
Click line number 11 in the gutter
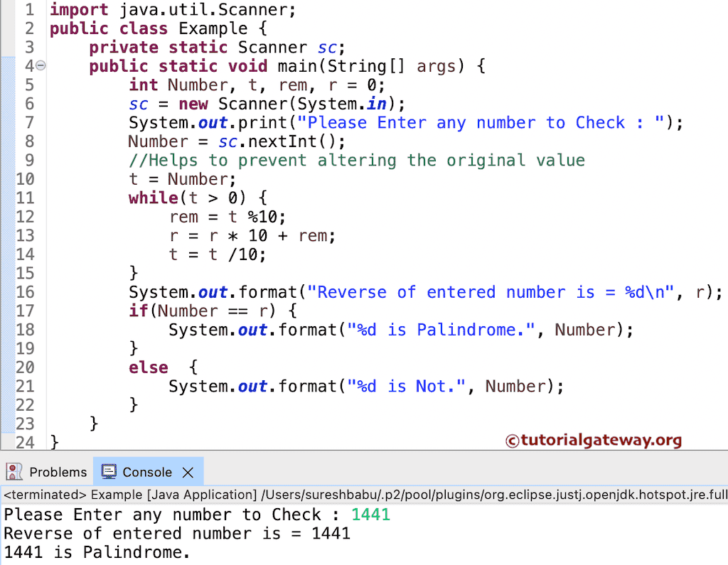(x=25, y=198)
